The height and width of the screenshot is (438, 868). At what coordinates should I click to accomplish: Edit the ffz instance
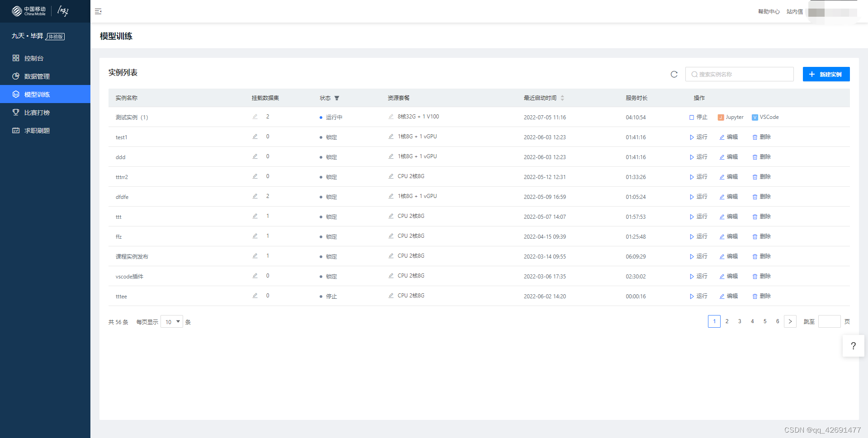(729, 236)
